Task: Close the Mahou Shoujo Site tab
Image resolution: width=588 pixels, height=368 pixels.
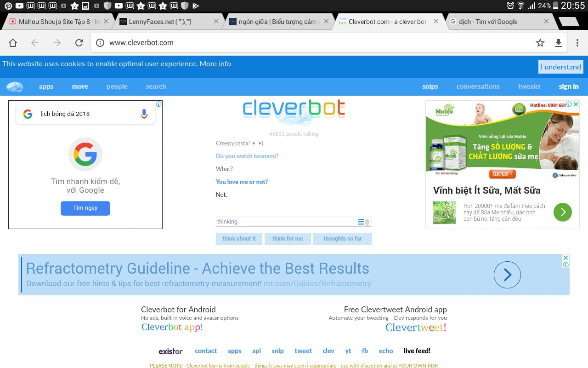Action: [x=106, y=21]
